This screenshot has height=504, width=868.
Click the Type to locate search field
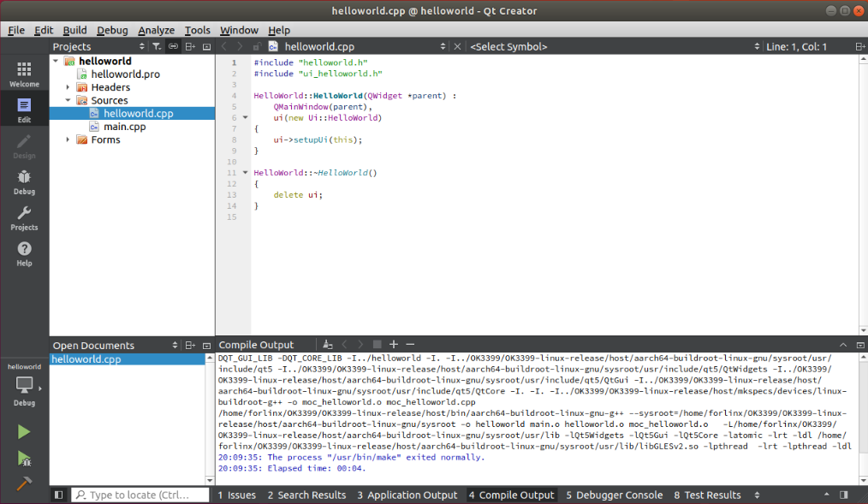(x=140, y=495)
